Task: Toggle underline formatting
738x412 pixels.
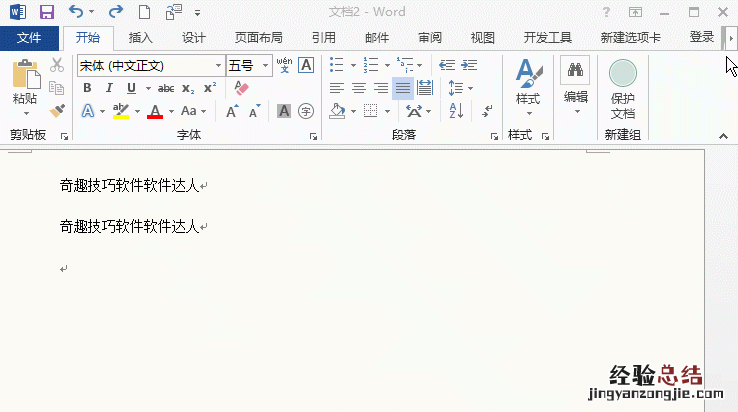Action: tap(131, 88)
